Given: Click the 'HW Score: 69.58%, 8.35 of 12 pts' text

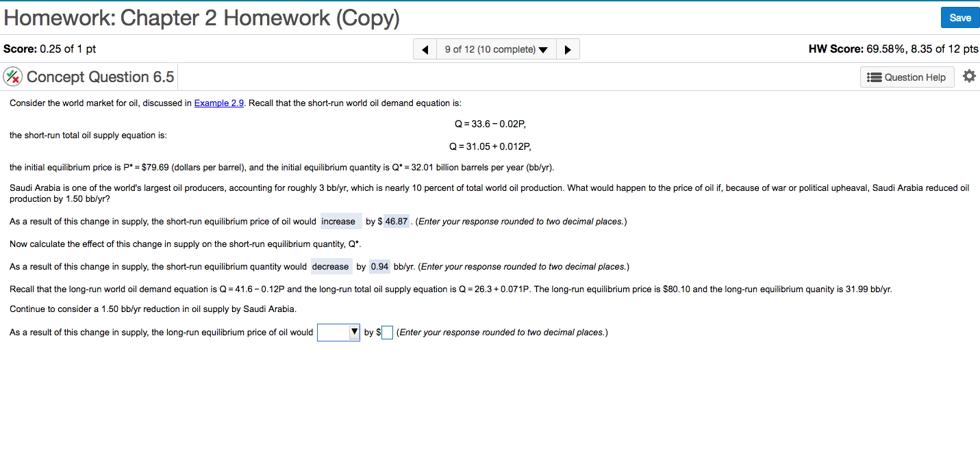Looking at the screenshot, I should click(893, 49).
